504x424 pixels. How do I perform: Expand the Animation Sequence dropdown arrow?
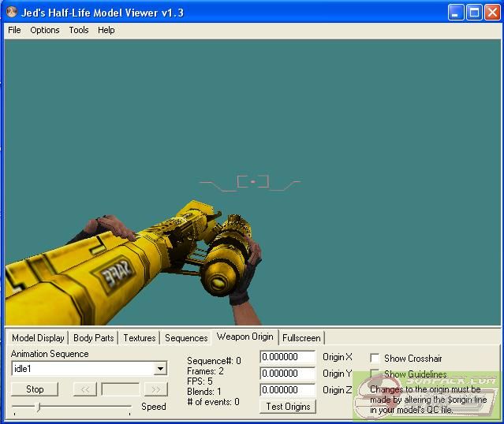tap(160, 368)
